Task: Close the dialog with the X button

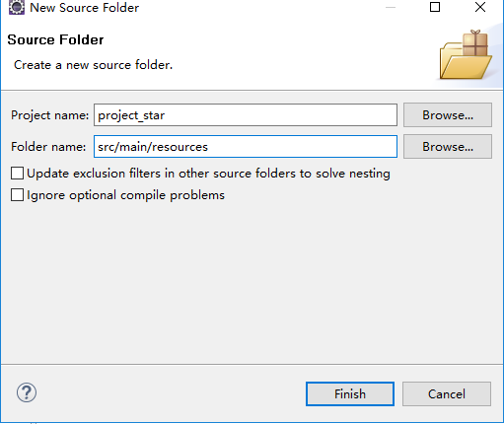Action: coord(480,7)
